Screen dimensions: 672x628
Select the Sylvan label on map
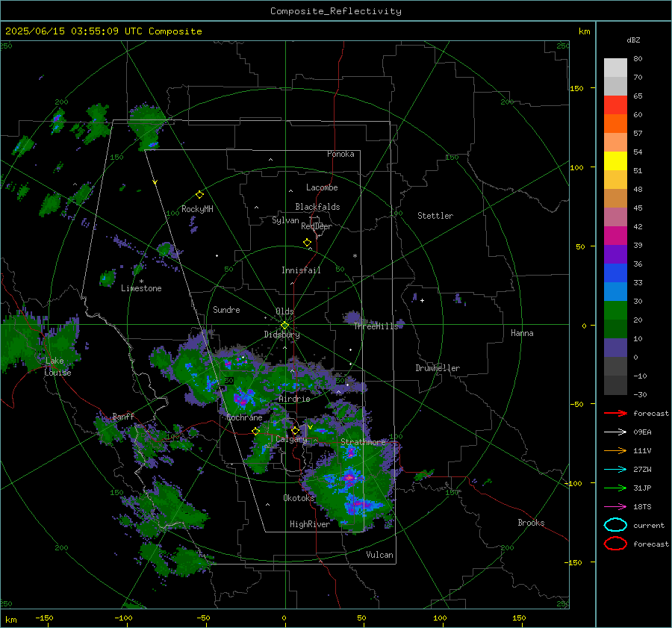point(285,220)
